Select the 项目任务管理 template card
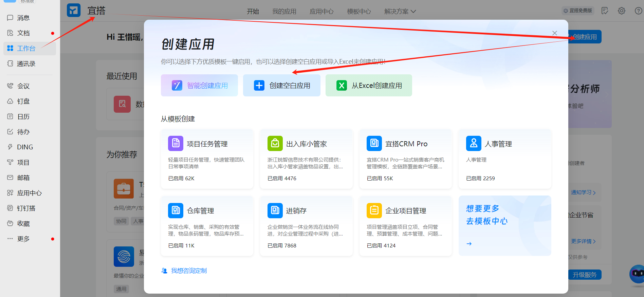The height and width of the screenshot is (297, 644). pyautogui.click(x=207, y=159)
